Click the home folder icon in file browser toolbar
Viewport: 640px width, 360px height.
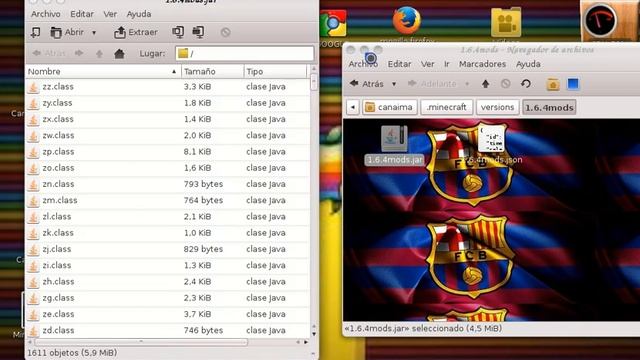pyautogui.click(x=553, y=84)
